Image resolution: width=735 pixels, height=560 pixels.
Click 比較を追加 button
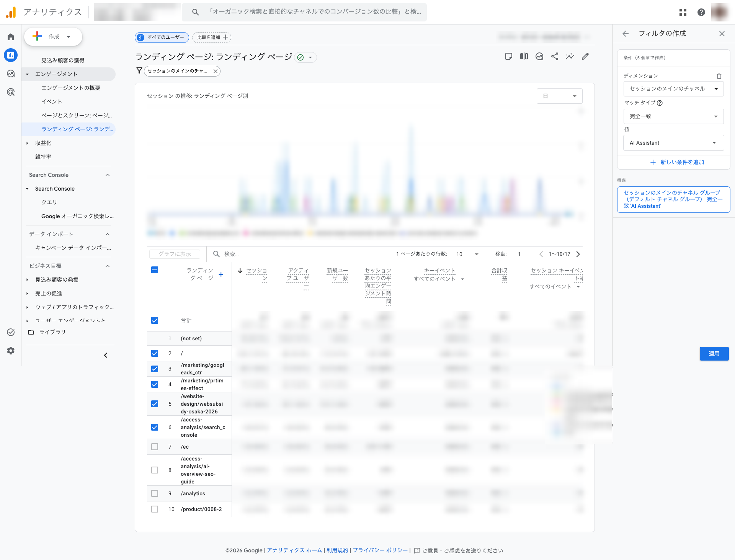coord(212,37)
